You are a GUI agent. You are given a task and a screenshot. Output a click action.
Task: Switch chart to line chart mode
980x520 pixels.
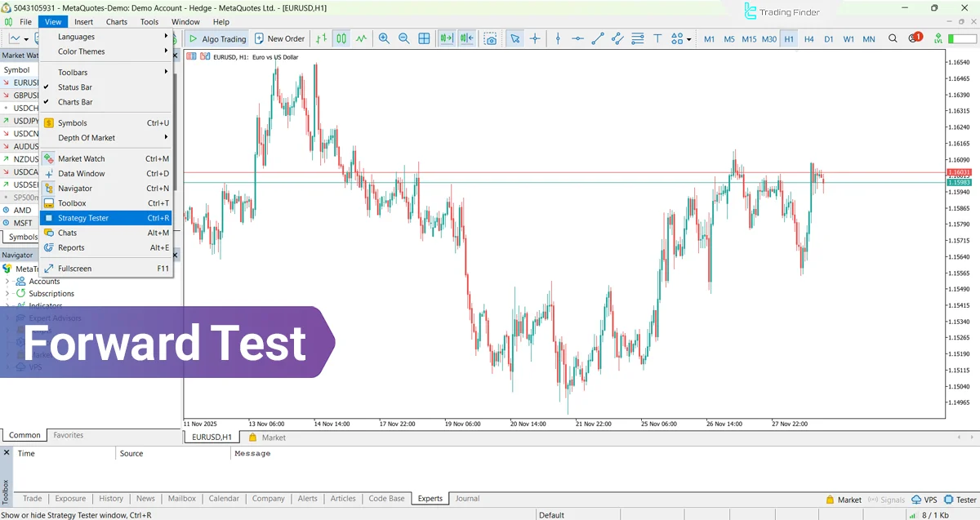[x=361, y=38]
